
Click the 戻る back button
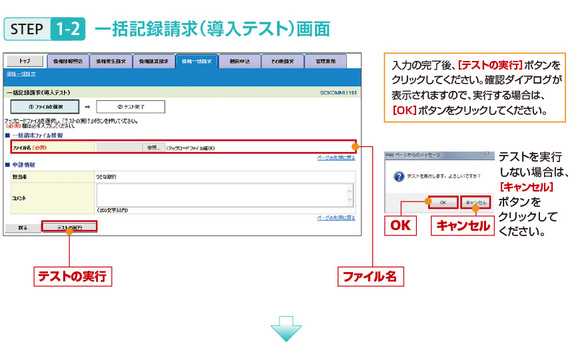click(23, 228)
